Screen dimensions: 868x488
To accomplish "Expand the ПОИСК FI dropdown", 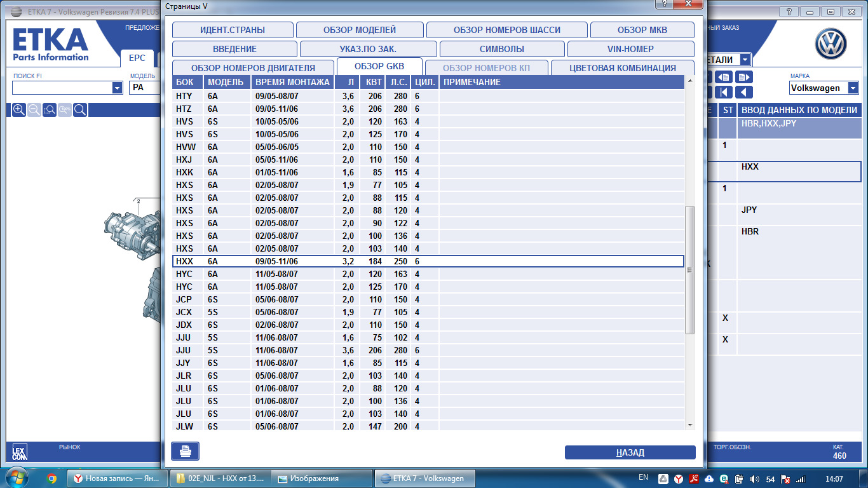I will pos(117,88).
